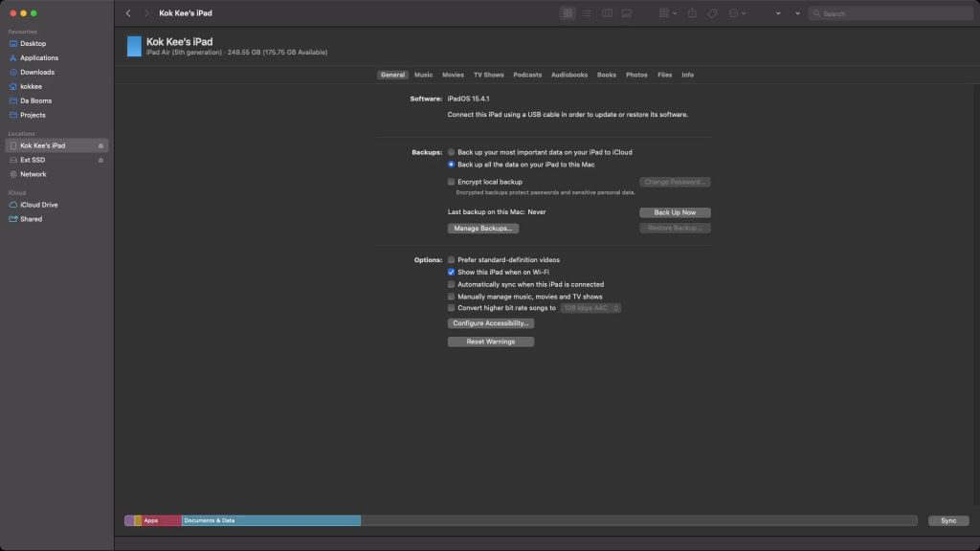
Task: Click the Apps segment of storage bar
Action: point(161,520)
